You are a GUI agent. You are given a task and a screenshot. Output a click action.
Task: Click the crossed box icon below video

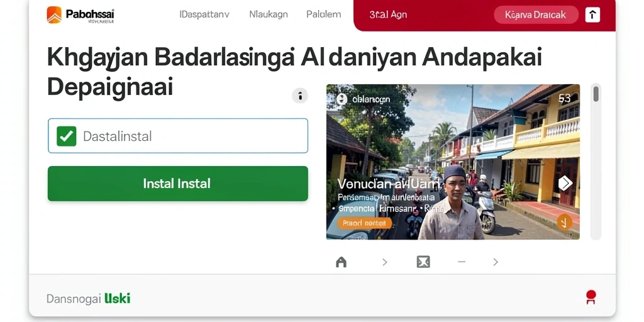[423, 262]
